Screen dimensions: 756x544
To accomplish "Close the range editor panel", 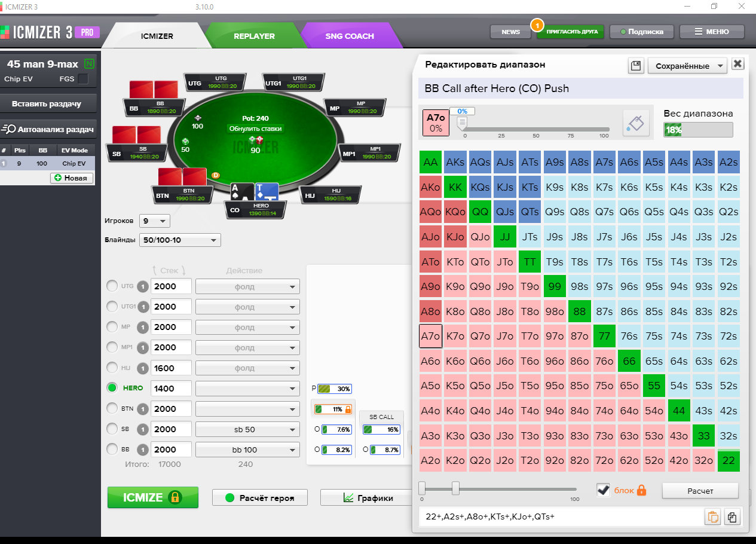I will click(x=737, y=65).
